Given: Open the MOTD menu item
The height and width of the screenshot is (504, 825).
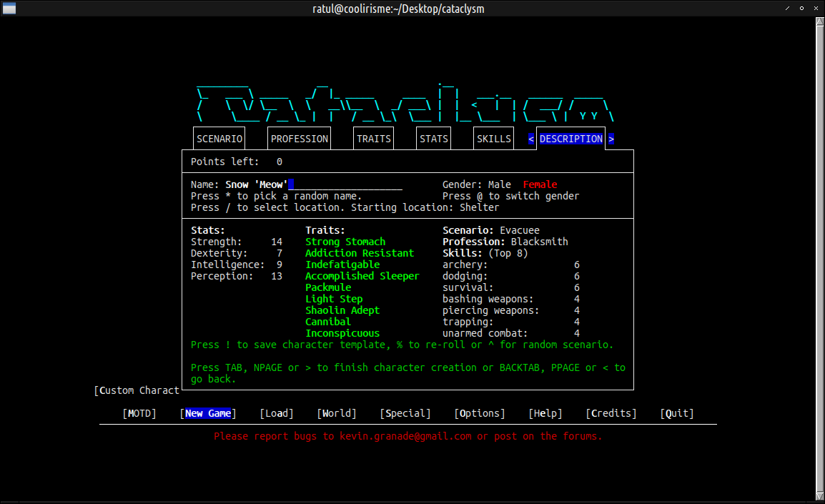Looking at the screenshot, I should pyautogui.click(x=139, y=413).
